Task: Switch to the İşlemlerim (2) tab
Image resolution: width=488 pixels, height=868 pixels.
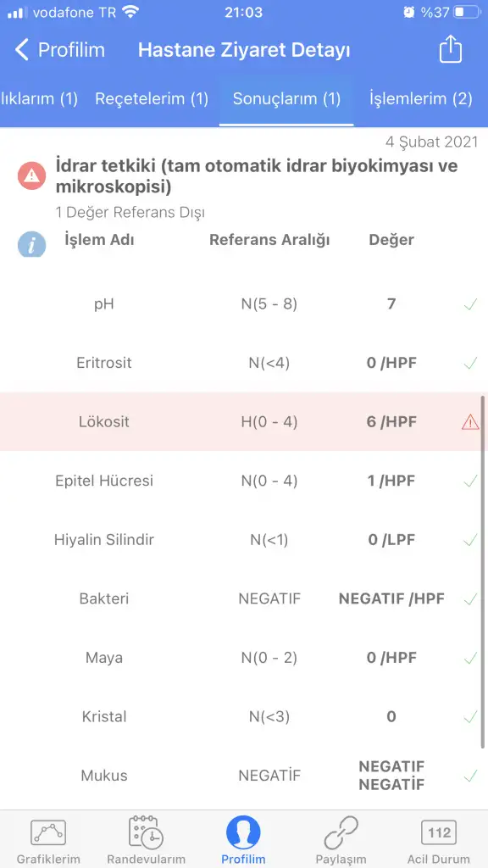Action: 420,99
